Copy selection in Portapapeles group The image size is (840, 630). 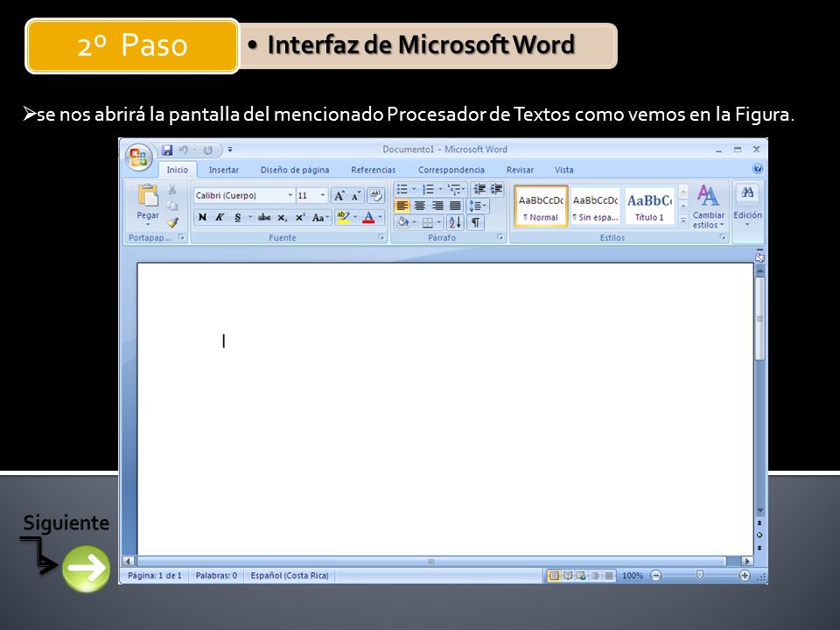pos(172,206)
